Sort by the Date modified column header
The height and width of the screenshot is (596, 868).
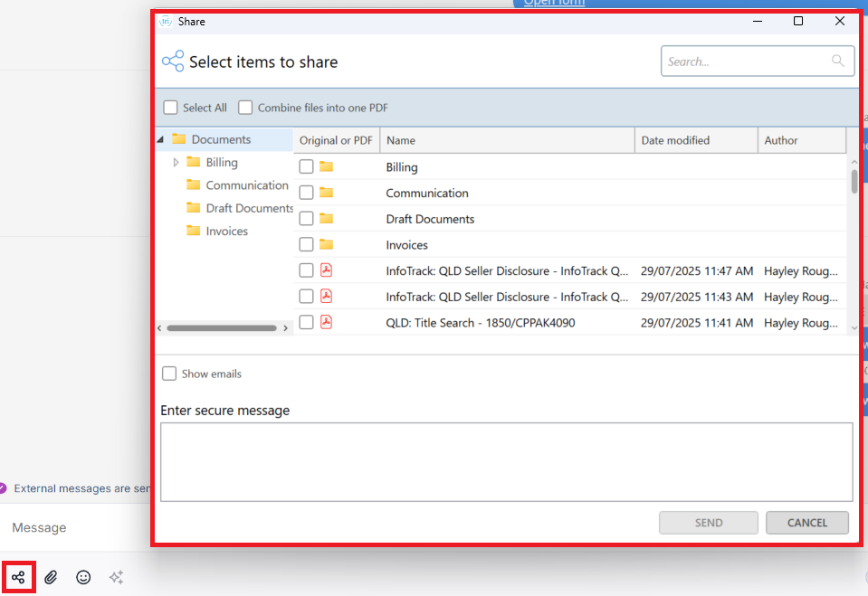pyautogui.click(x=696, y=140)
